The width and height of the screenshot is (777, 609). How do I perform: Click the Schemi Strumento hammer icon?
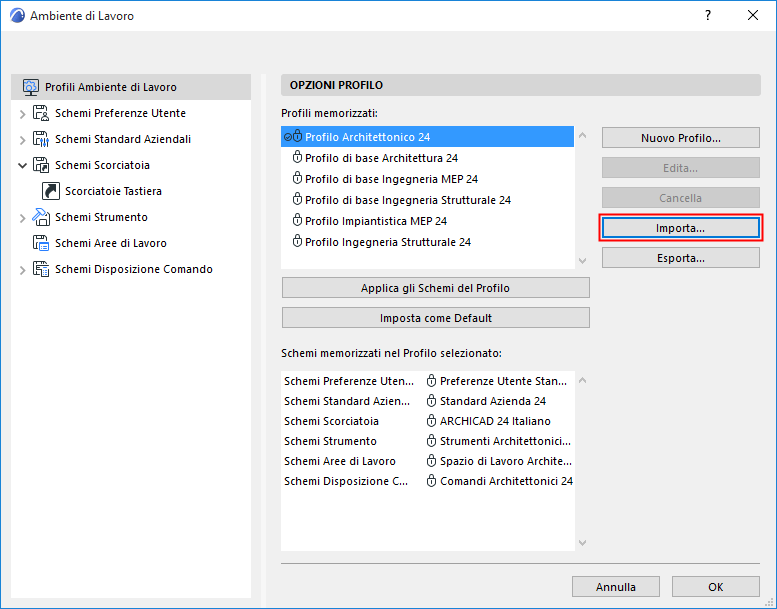(x=41, y=217)
